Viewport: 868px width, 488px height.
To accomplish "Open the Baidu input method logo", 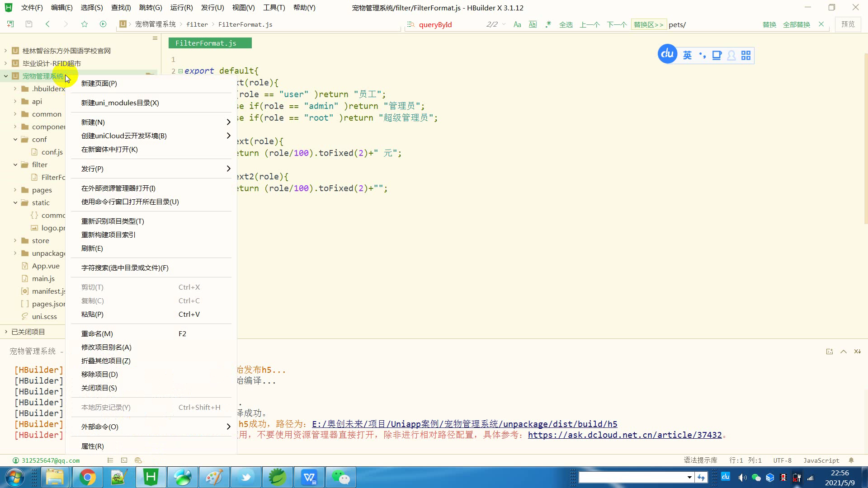I will coord(667,55).
